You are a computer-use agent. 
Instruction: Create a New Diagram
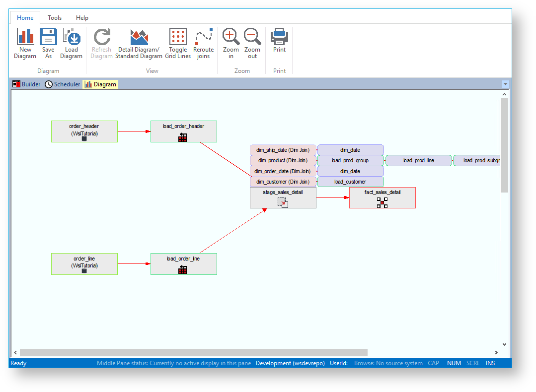tap(25, 43)
